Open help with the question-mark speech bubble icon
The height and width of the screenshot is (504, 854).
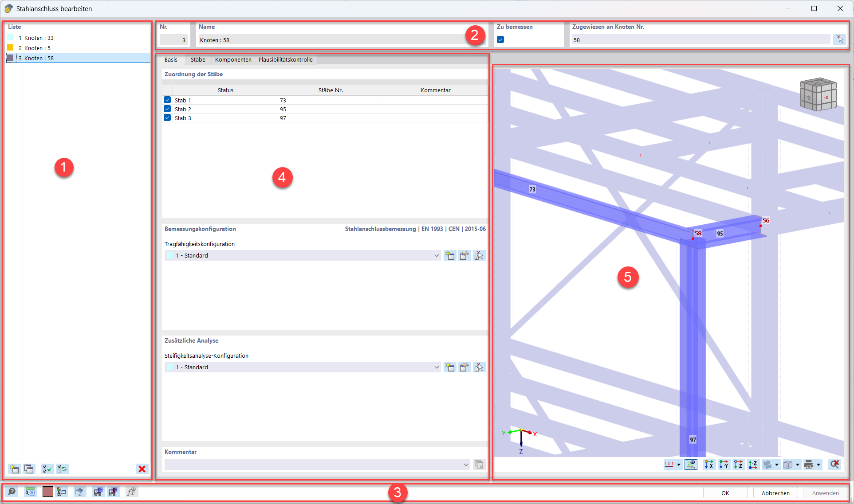point(12,492)
